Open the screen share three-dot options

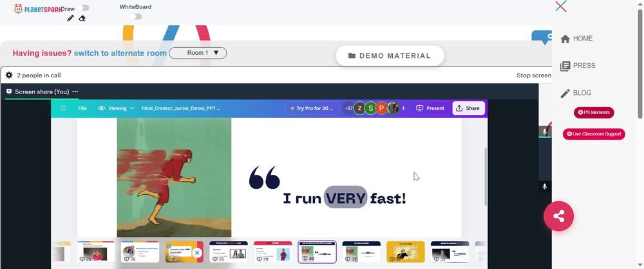tap(75, 92)
